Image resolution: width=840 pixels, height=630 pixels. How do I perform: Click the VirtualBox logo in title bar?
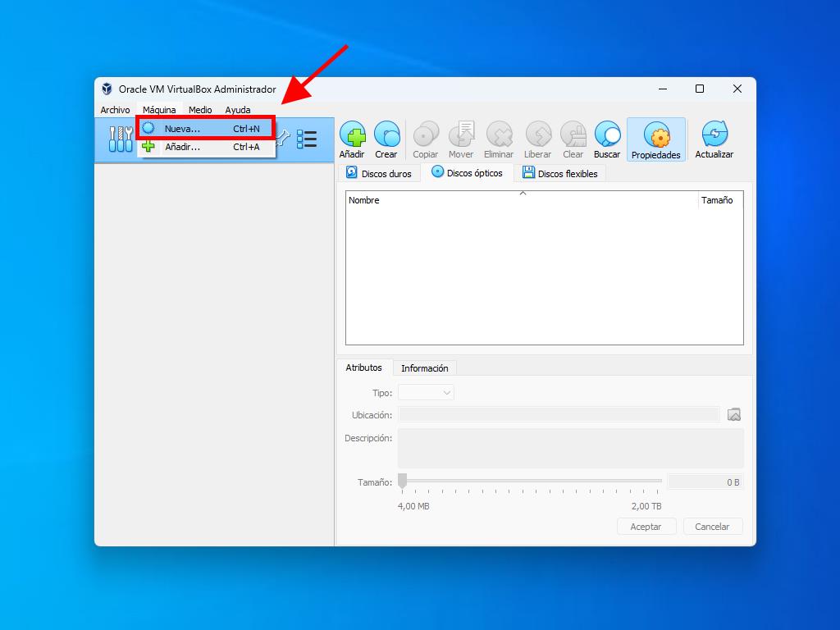107,89
